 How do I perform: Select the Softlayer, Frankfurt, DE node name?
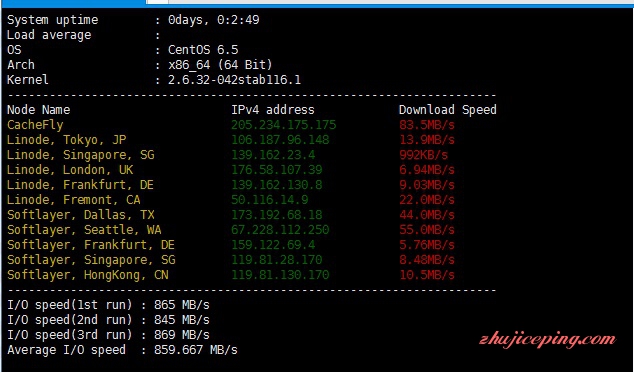[x=91, y=245]
